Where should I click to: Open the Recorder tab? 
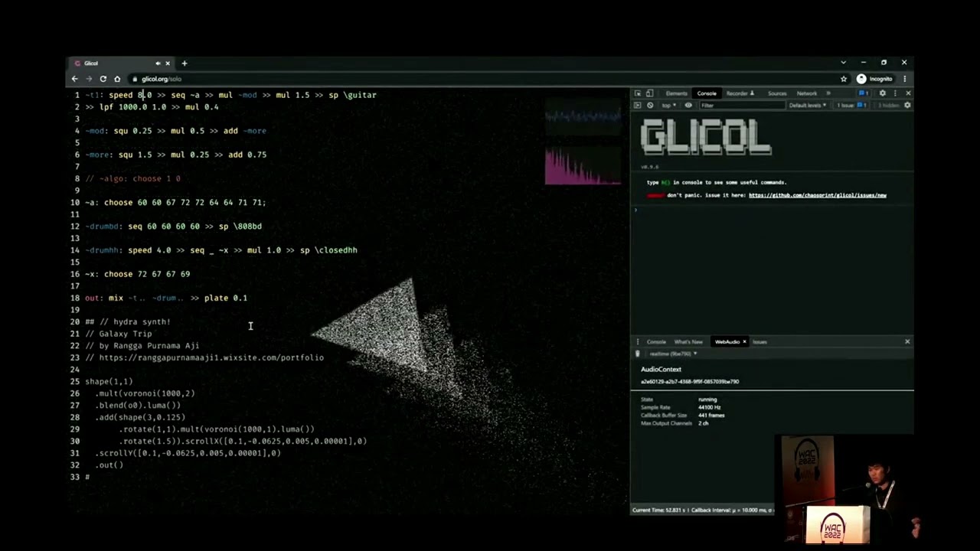pyautogui.click(x=740, y=93)
